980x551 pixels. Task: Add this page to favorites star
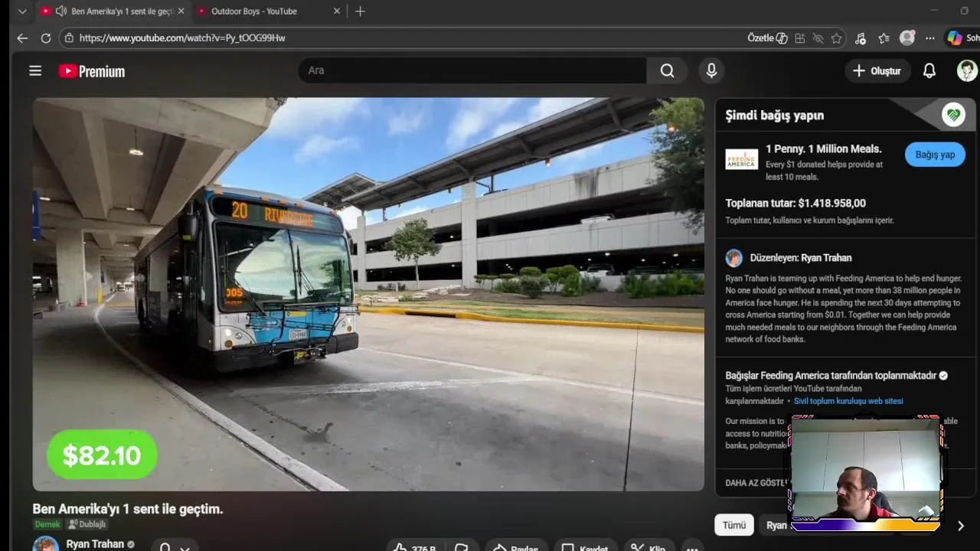pyautogui.click(x=836, y=38)
